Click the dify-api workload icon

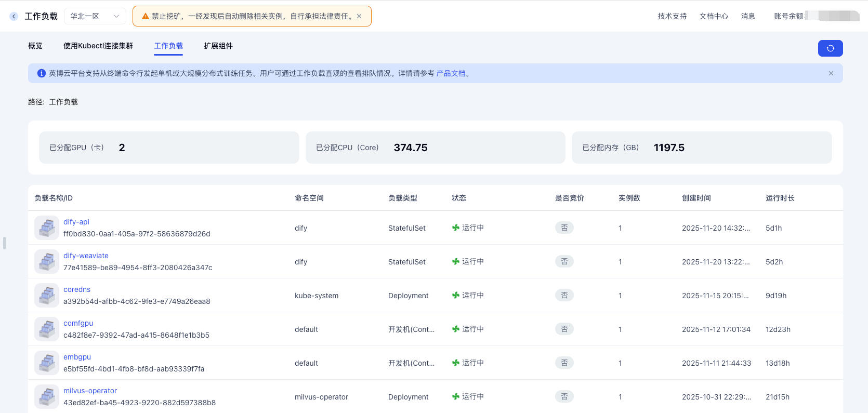tap(47, 228)
